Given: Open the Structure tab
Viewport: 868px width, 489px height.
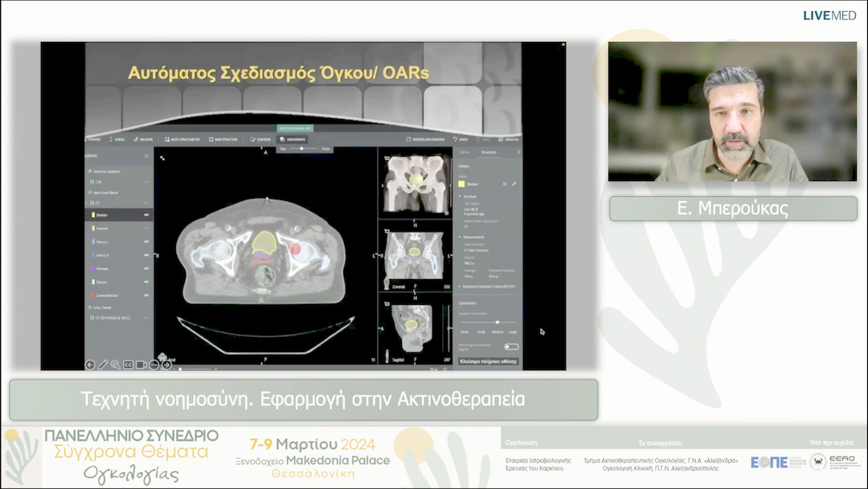Looking at the screenshot, I should point(487,151).
